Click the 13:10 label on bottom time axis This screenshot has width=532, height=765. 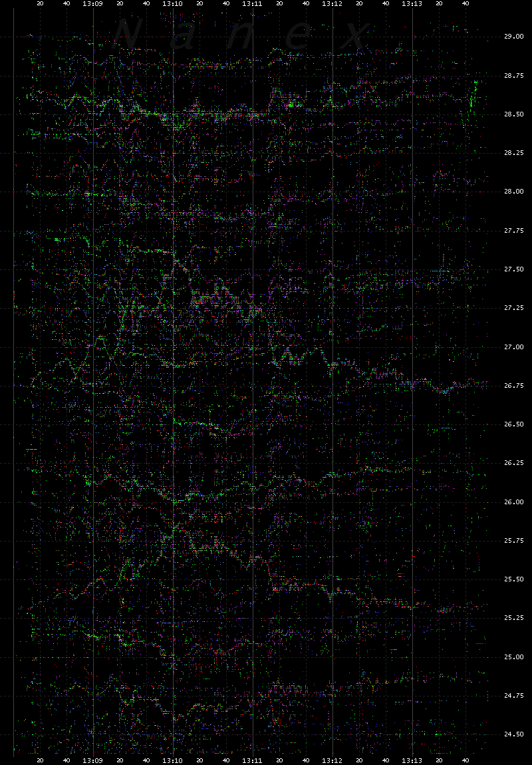pos(173,760)
